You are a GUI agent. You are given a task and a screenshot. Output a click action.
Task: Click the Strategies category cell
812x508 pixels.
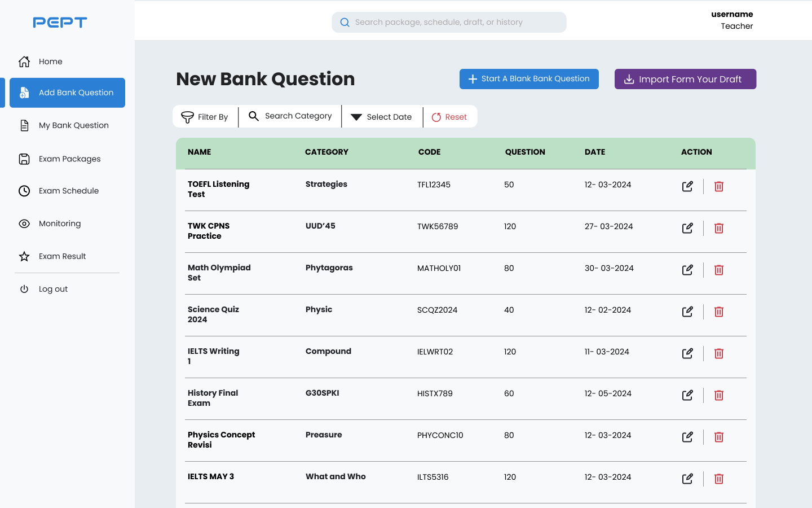[326, 184]
